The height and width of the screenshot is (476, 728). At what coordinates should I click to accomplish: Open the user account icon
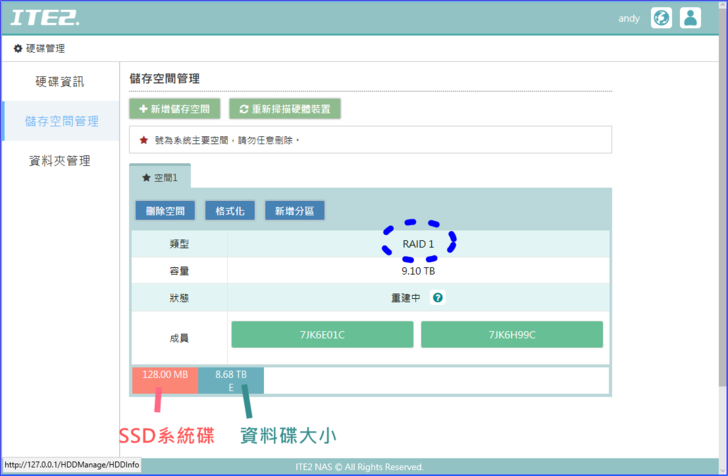(690, 18)
